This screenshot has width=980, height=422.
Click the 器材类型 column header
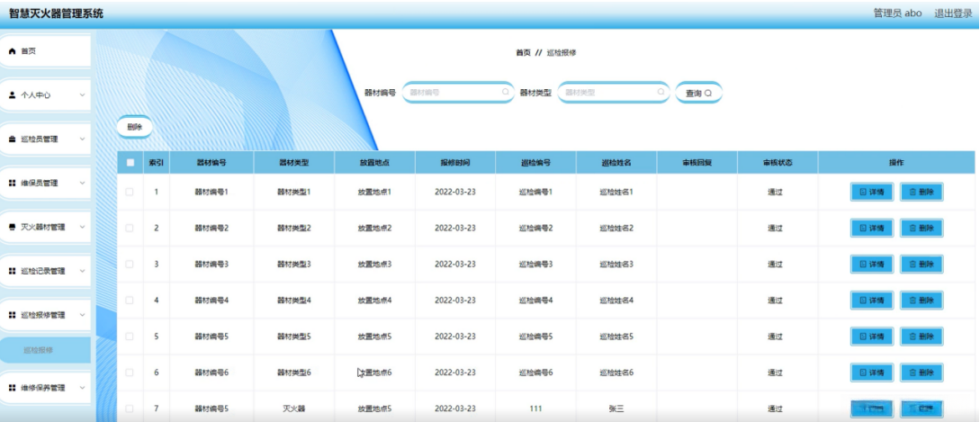pyautogui.click(x=293, y=163)
